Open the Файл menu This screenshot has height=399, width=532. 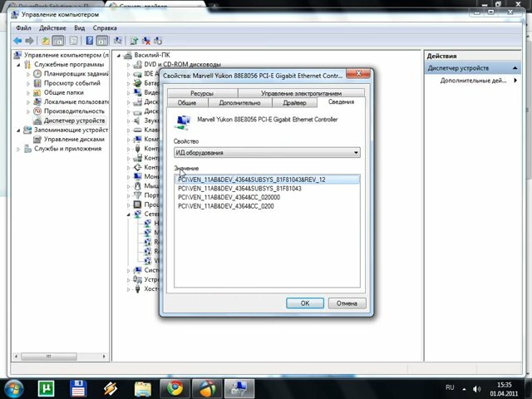(x=23, y=28)
